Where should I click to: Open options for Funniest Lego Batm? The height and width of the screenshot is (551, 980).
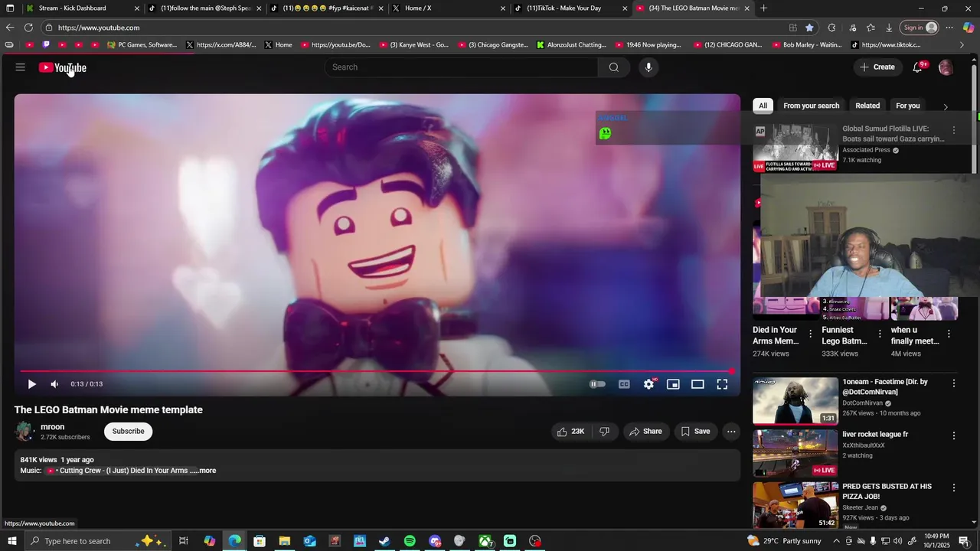click(879, 334)
